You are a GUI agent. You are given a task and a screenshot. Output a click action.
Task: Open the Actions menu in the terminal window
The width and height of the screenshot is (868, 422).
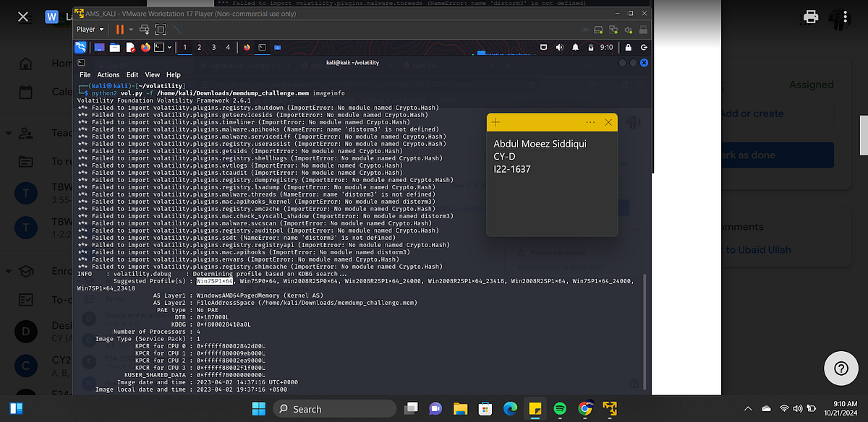point(108,74)
